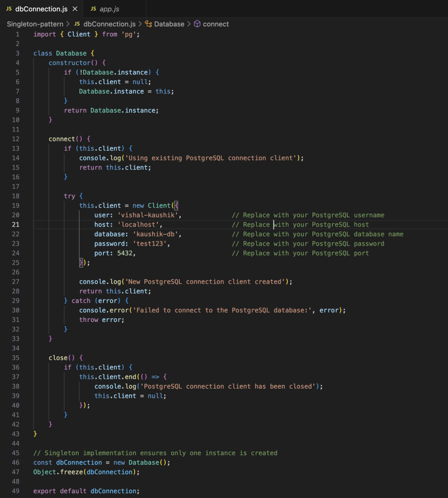Open dbConnection.js breadcrumb item
The height and width of the screenshot is (498, 448).
109,24
